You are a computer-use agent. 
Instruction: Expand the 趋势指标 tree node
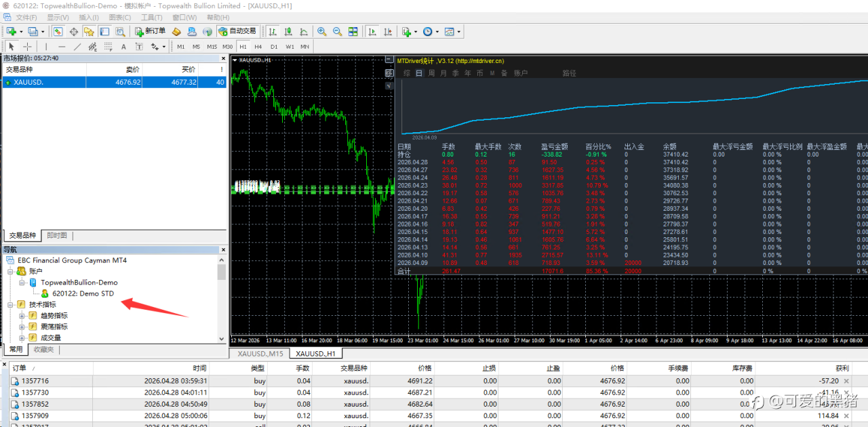tap(22, 316)
